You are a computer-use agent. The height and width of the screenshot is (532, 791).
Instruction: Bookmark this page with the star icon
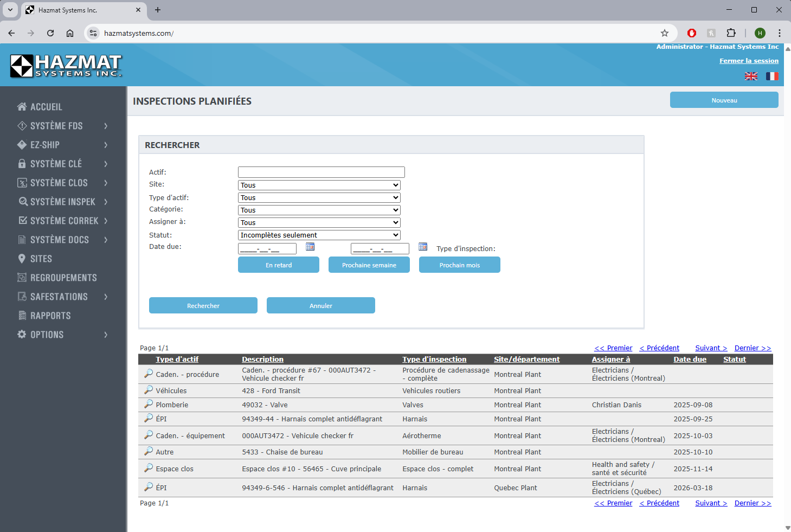tap(665, 33)
